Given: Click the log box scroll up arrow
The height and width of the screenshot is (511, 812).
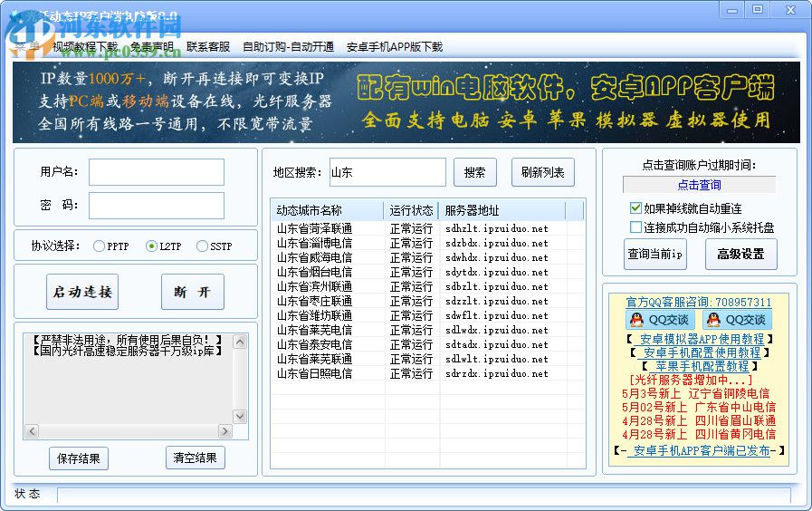Looking at the screenshot, I should pyautogui.click(x=240, y=342).
